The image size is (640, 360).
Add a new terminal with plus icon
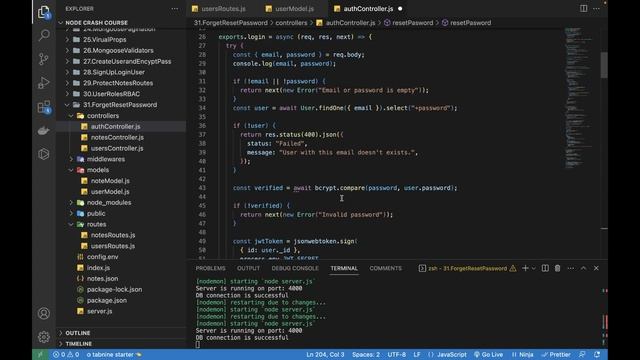[x=525, y=268]
